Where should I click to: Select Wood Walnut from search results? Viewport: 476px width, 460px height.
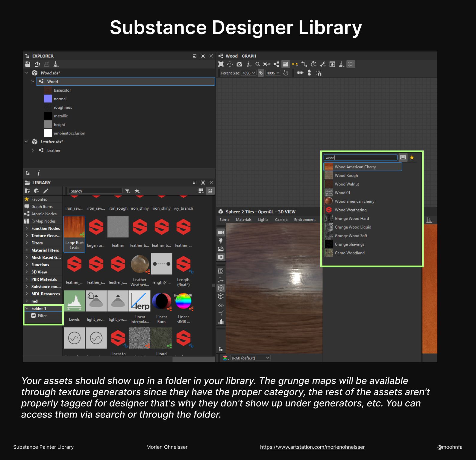(347, 184)
